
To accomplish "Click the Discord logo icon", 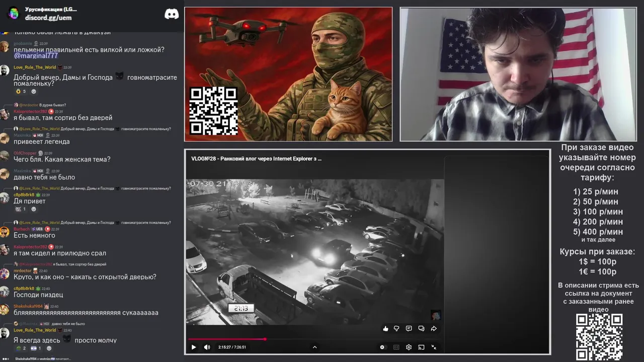I will [x=172, y=14].
